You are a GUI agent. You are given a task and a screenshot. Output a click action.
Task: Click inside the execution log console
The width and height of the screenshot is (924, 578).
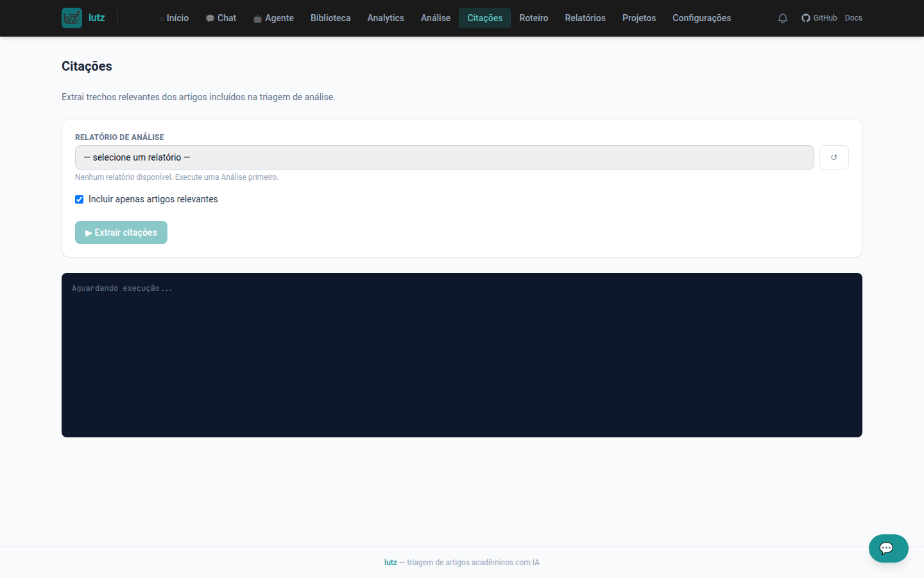(x=462, y=355)
